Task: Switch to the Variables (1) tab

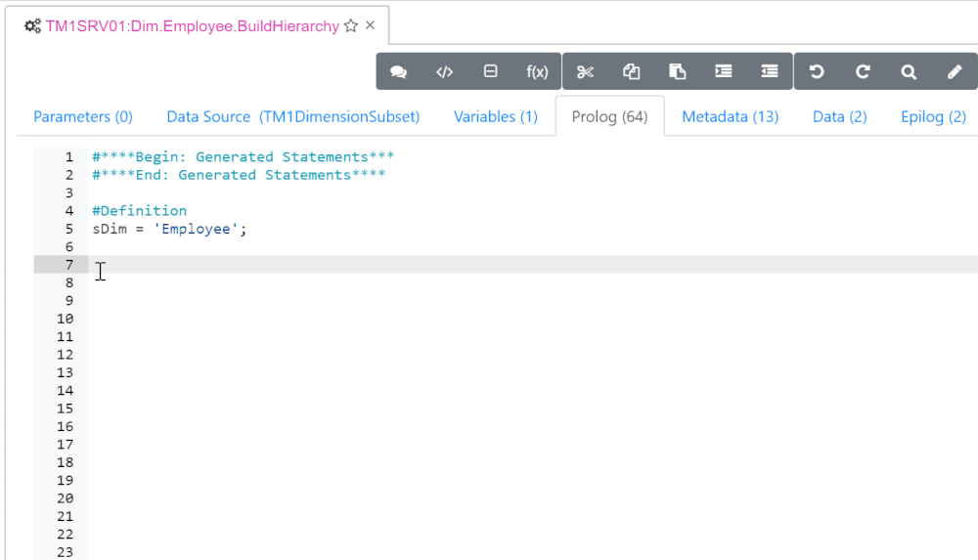Action: tap(495, 116)
